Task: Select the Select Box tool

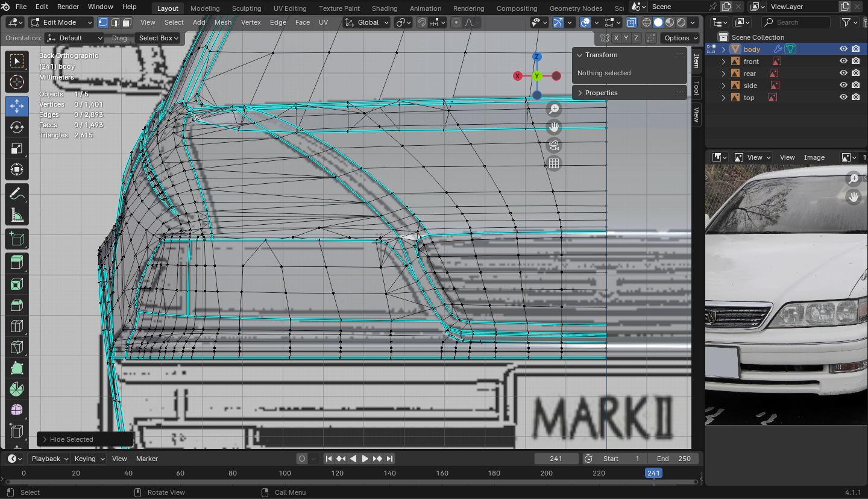Action: tap(17, 61)
